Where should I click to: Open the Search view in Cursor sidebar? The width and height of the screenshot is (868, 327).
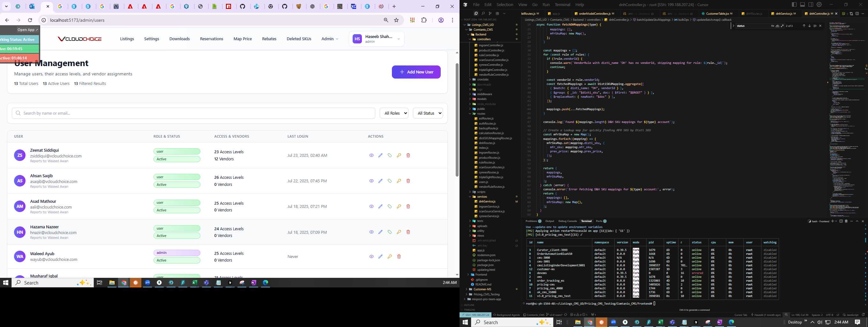(x=483, y=13)
